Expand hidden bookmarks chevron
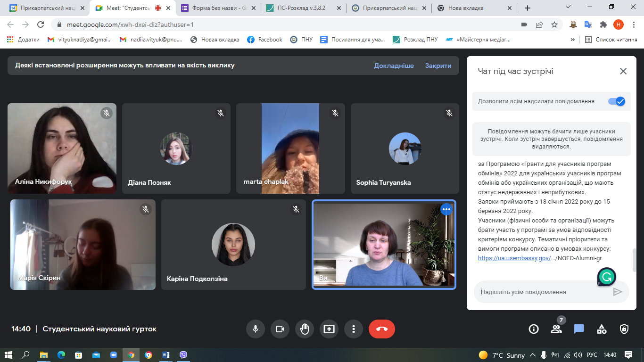644x362 pixels. [x=573, y=40]
